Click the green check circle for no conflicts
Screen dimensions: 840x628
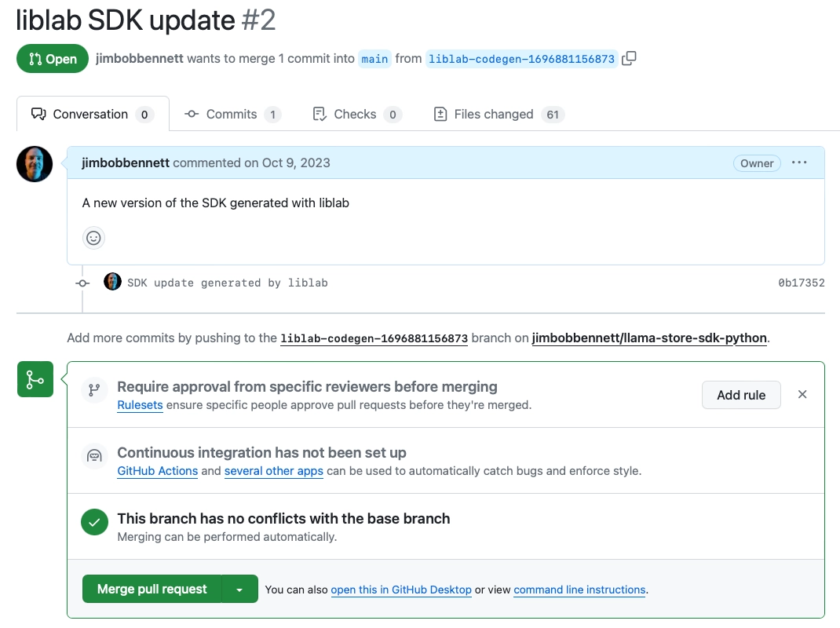point(94,521)
